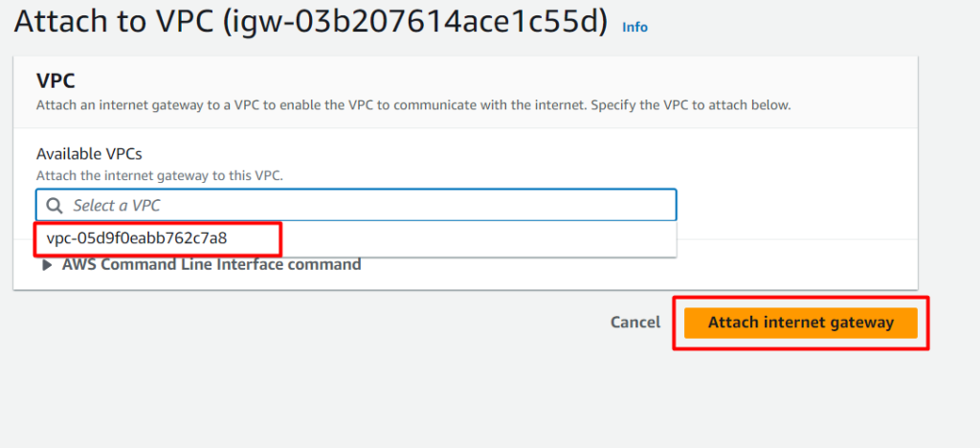Screen dimensions: 980x448
Task: Click the blank page area below the buttons
Action: 479,402
